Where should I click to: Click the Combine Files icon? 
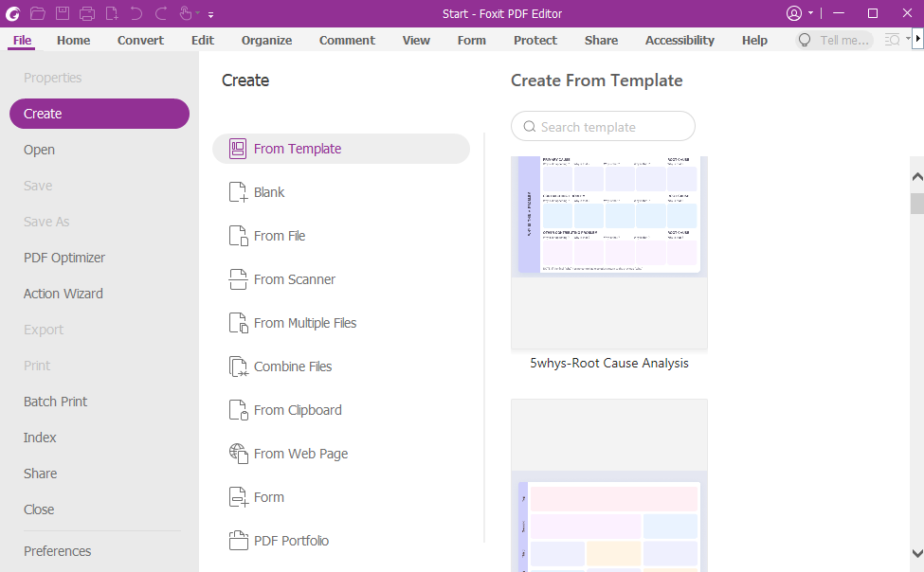238,366
